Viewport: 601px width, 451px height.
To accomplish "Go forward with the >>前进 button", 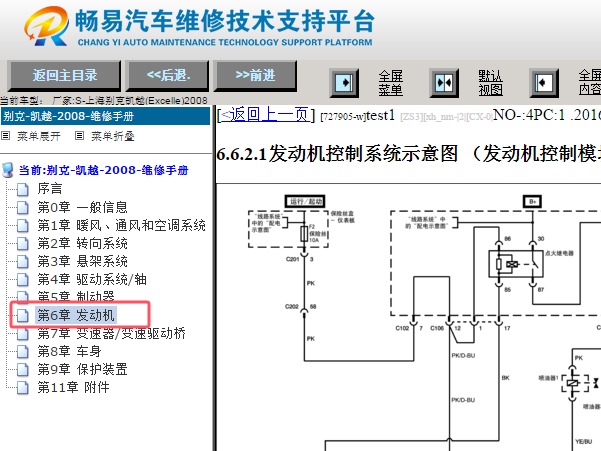I will click(x=255, y=75).
